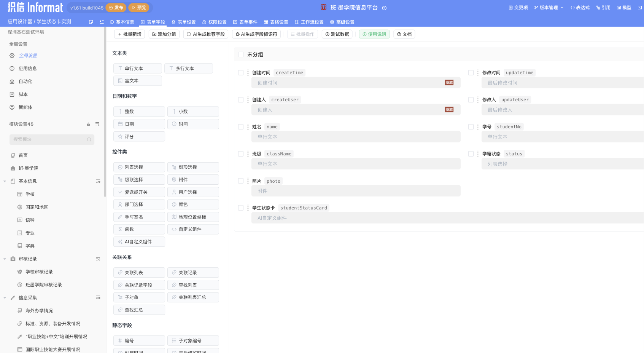This screenshot has width=644, height=353.
Task: Tick the 学生状态卡 field checkbox
Action: click(x=241, y=208)
